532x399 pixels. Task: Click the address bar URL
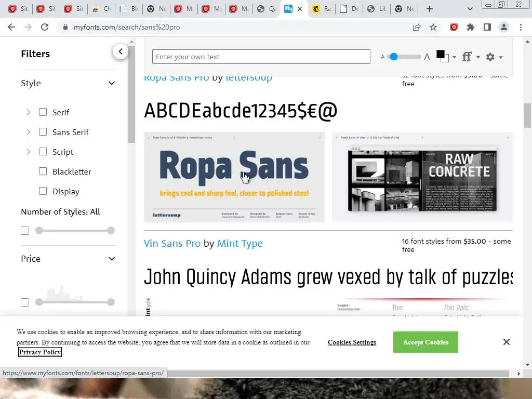click(x=127, y=27)
